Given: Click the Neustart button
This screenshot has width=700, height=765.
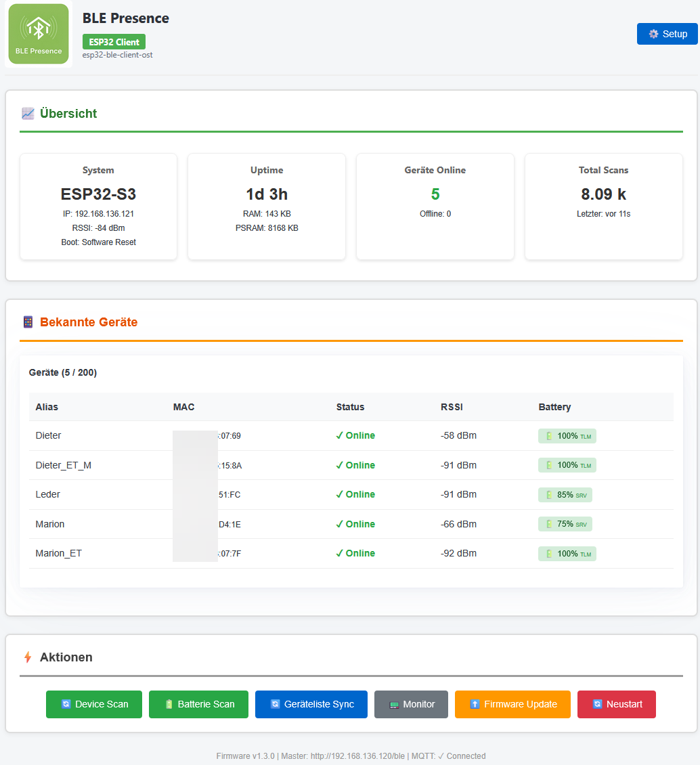Looking at the screenshot, I should [x=617, y=704].
